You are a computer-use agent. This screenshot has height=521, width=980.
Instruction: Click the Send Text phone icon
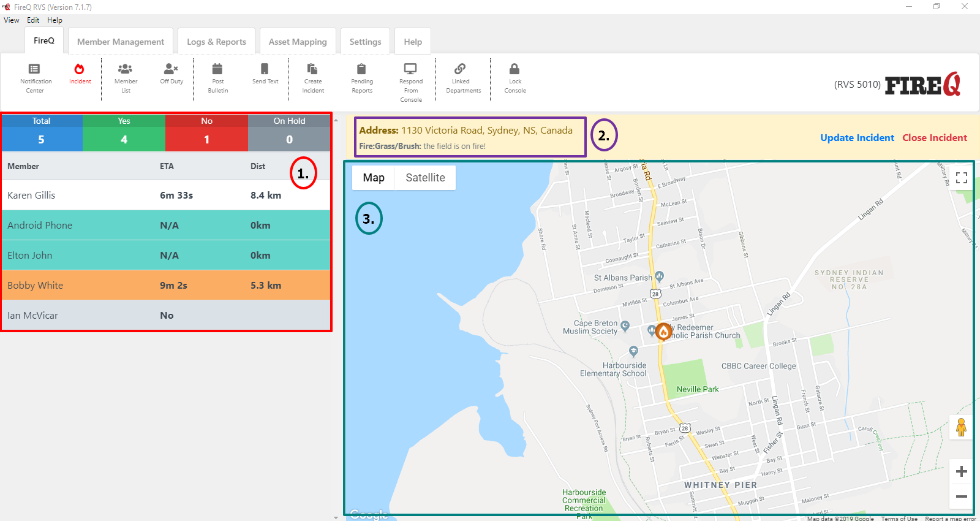point(265,69)
